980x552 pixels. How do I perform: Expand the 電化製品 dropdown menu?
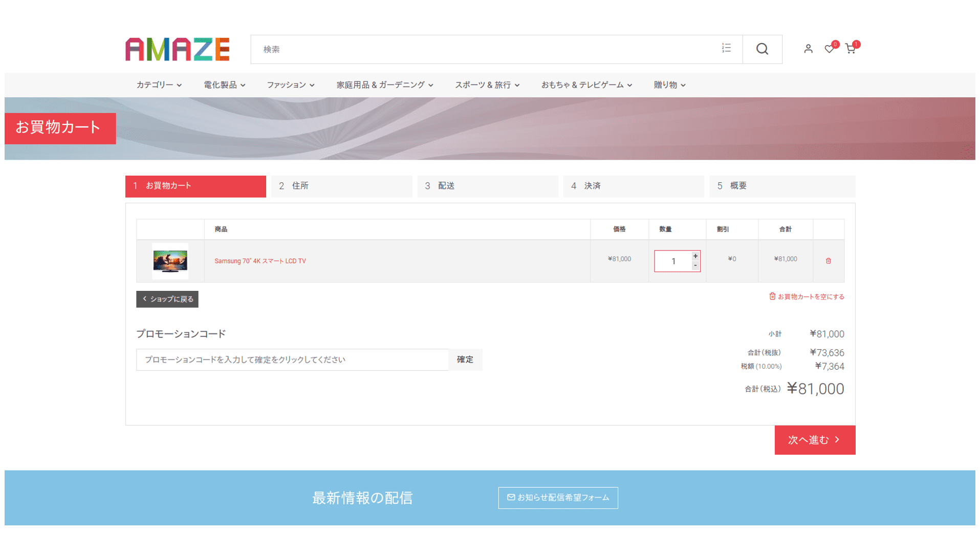(225, 85)
